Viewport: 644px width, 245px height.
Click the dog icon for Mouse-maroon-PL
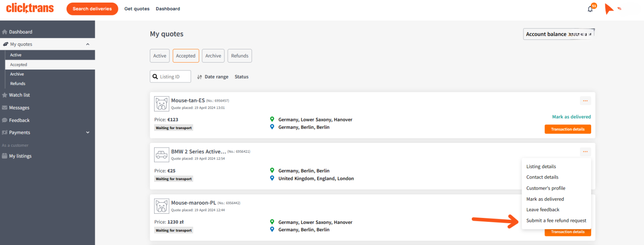[161, 206]
